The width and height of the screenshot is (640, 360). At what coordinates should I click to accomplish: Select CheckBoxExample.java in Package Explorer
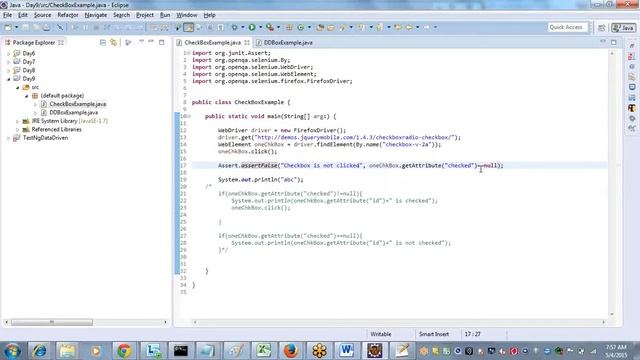coord(73,104)
